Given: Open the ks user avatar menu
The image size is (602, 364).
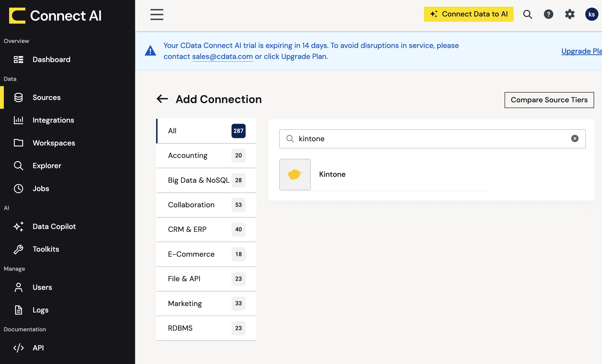Looking at the screenshot, I should [591, 14].
